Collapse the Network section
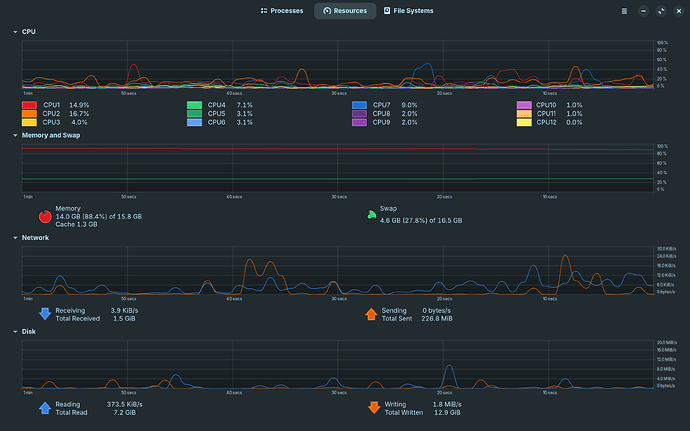Viewport: 690px width, 431px height. [15, 238]
